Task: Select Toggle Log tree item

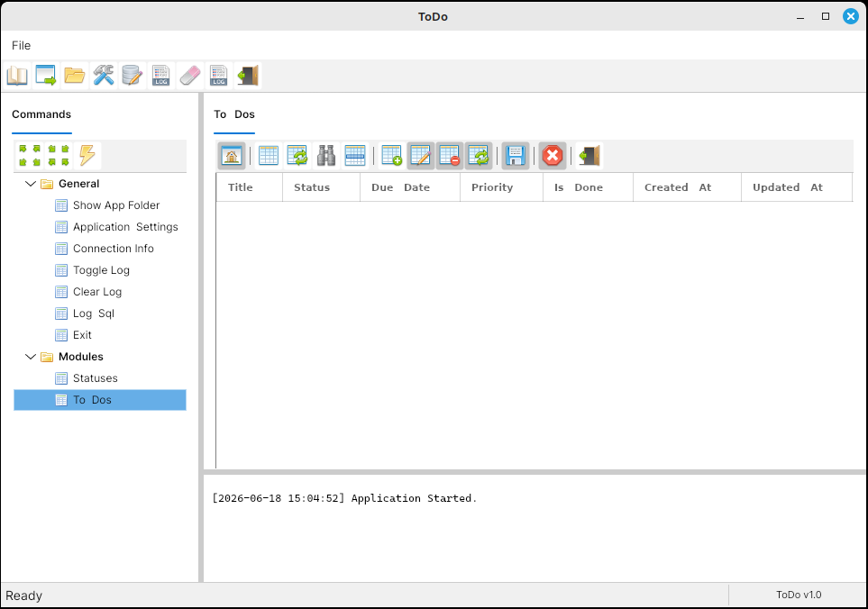Action: [101, 270]
